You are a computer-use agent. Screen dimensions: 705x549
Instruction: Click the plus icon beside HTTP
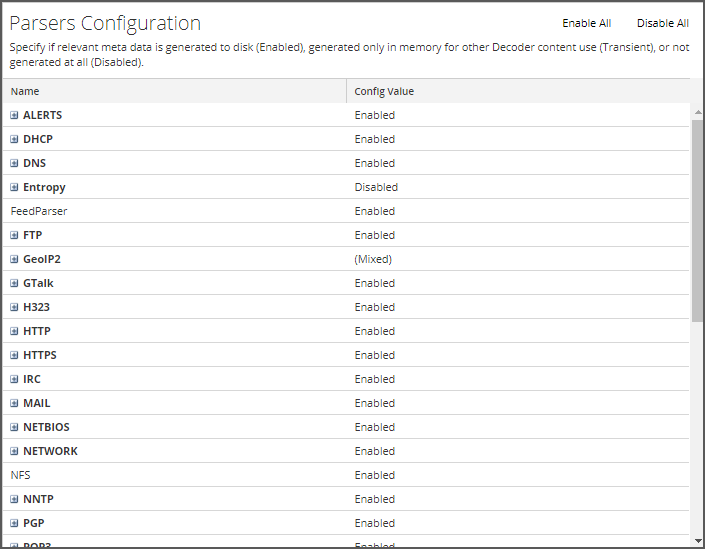(14, 331)
